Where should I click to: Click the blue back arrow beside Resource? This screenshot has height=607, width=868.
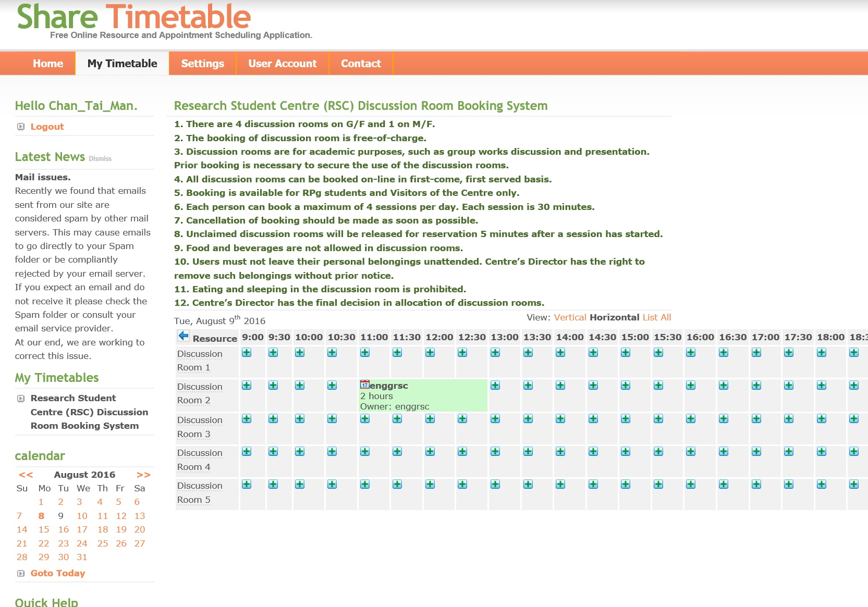click(184, 336)
